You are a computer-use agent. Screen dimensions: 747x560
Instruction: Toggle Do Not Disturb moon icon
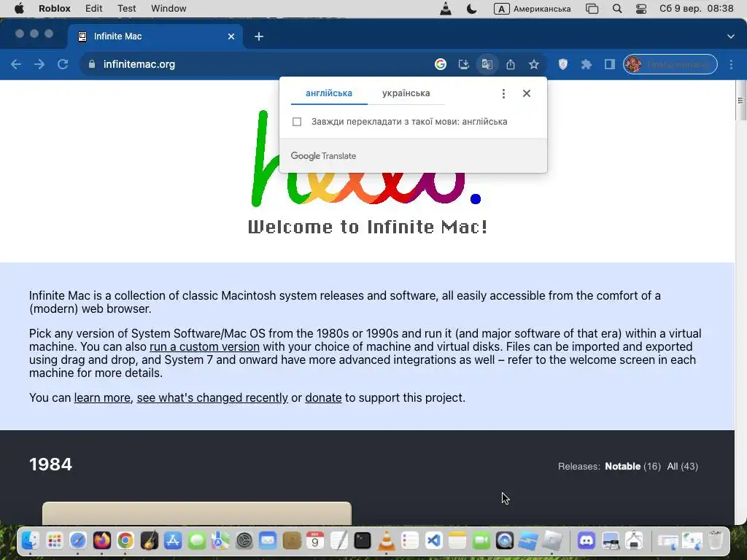pyautogui.click(x=472, y=9)
